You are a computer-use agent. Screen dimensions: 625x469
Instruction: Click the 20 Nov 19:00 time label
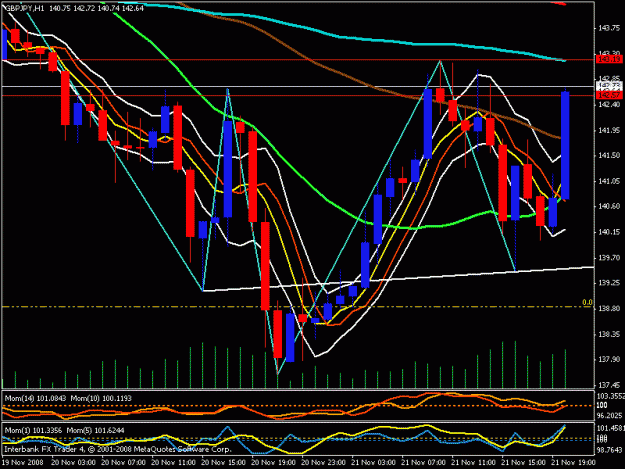click(x=273, y=462)
